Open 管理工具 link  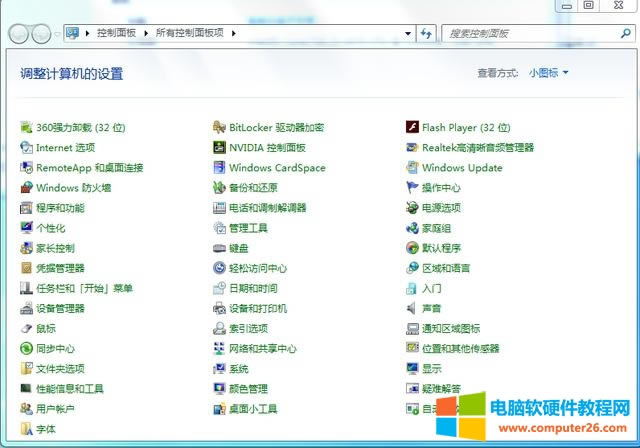[x=248, y=228]
